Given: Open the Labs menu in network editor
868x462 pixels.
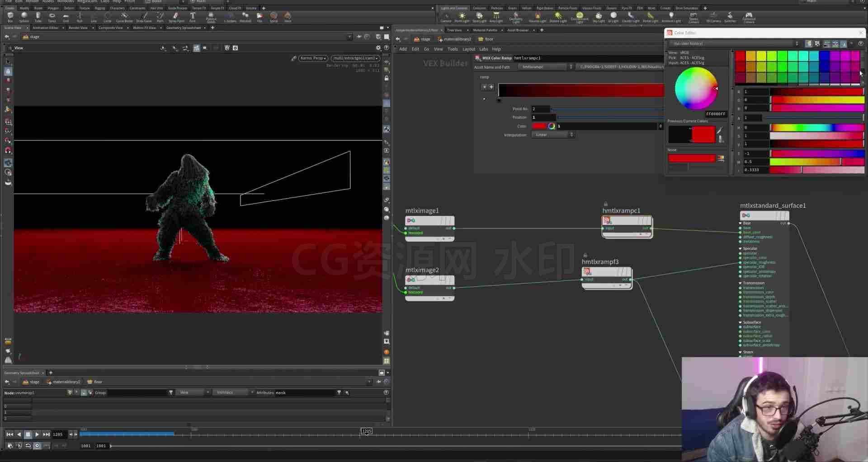Looking at the screenshot, I should click(x=483, y=49).
